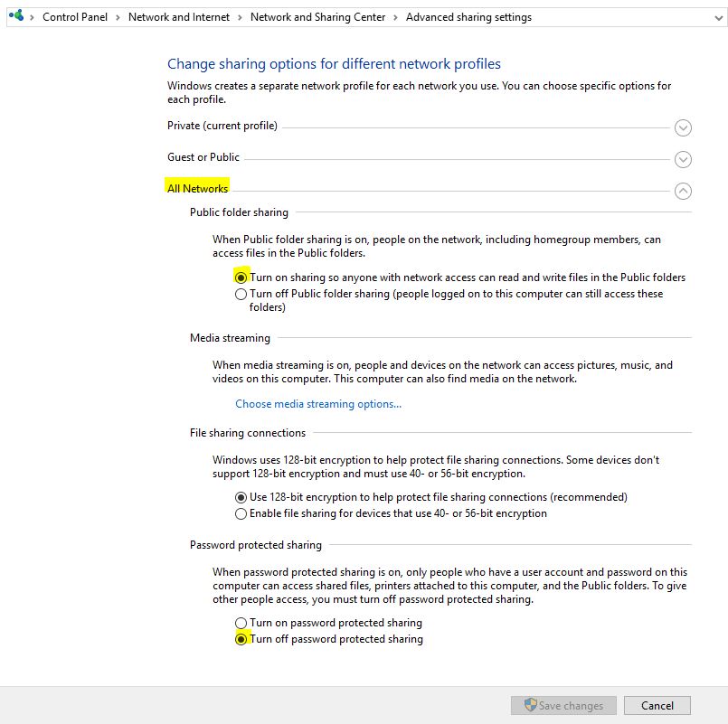The width and height of the screenshot is (728, 724).
Task: Open dropdown arrow after Network and Internet
Action: pyautogui.click(x=240, y=18)
